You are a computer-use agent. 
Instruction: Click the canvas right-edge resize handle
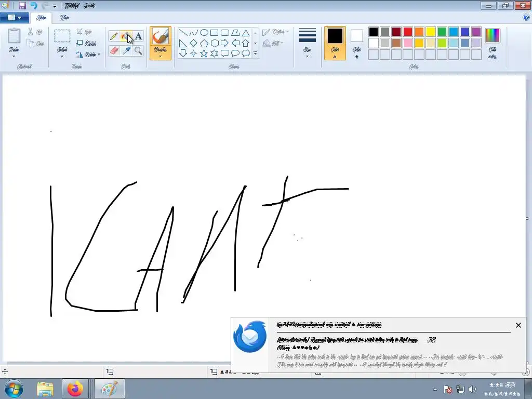pyautogui.click(x=527, y=219)
